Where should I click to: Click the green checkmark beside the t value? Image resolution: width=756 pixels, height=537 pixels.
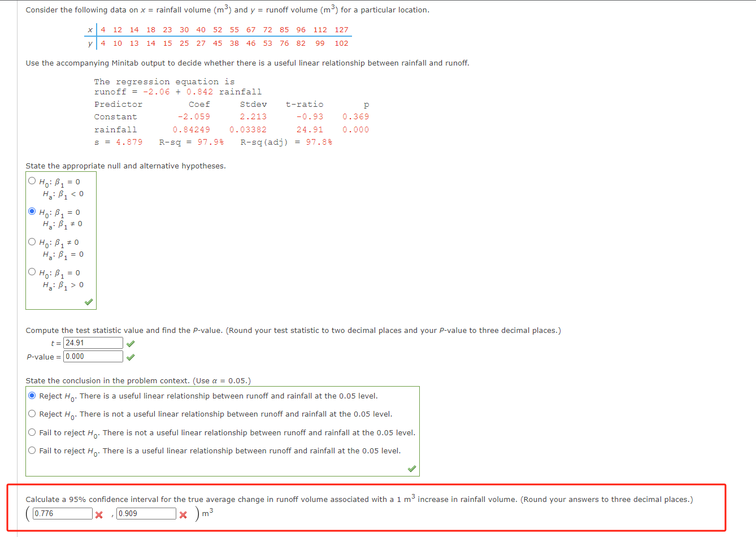click(x=130, y=343)
